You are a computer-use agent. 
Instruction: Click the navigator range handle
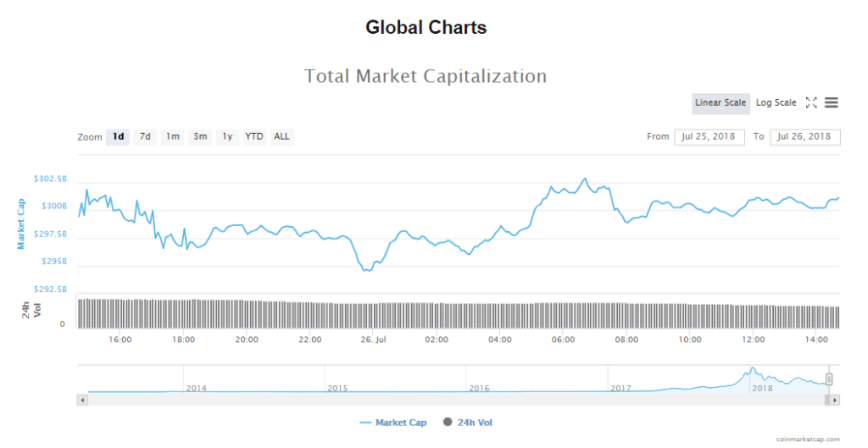click(829, 379)
